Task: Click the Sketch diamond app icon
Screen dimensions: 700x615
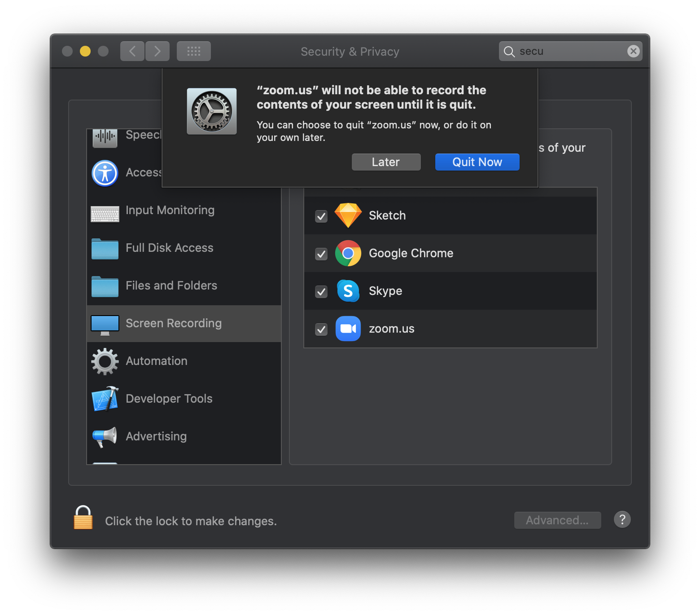Action: click(x=348, y=215)
